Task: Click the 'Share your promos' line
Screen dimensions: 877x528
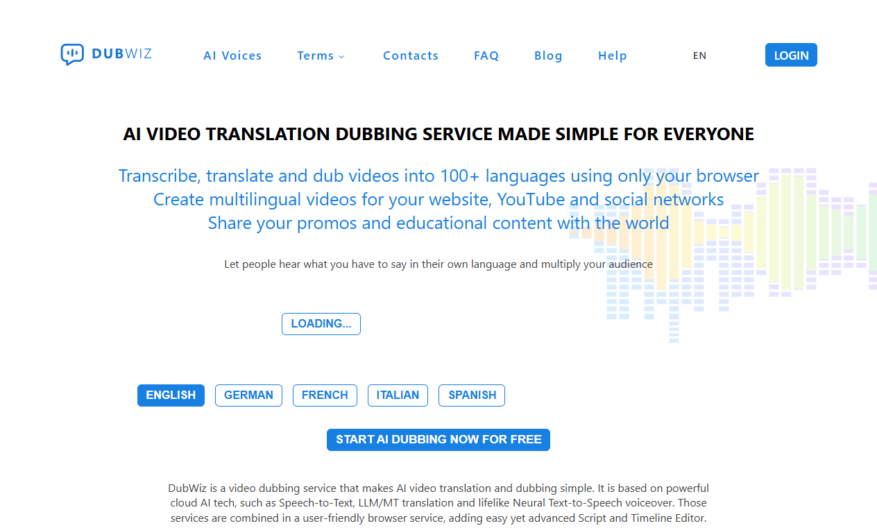Action: [438, 223]
